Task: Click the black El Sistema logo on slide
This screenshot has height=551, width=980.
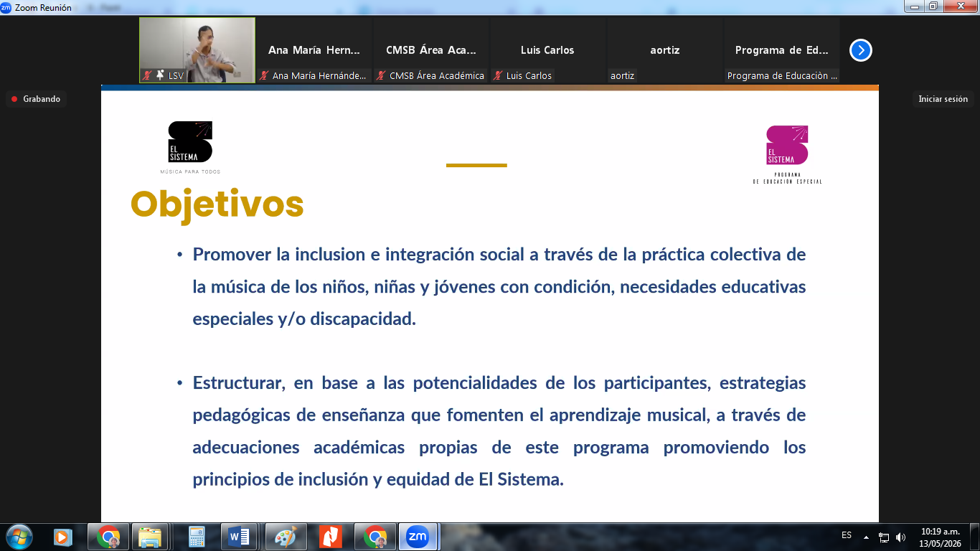Action: click(190, 147)
